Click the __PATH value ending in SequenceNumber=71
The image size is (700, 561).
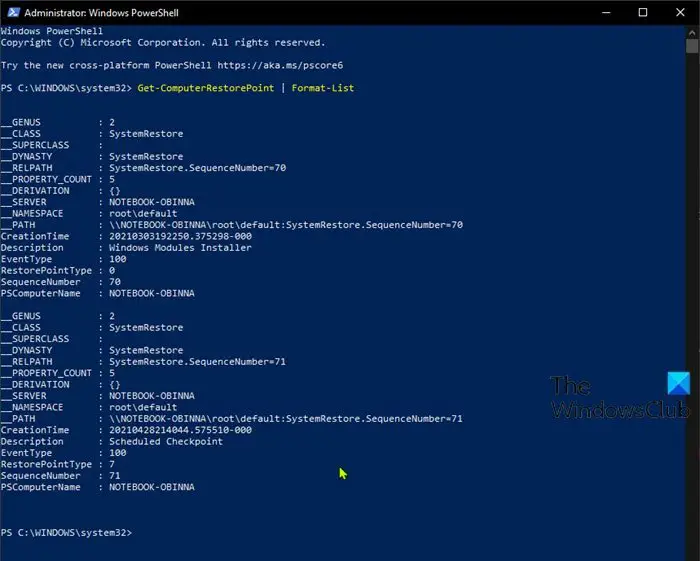(x=286, y=419)
